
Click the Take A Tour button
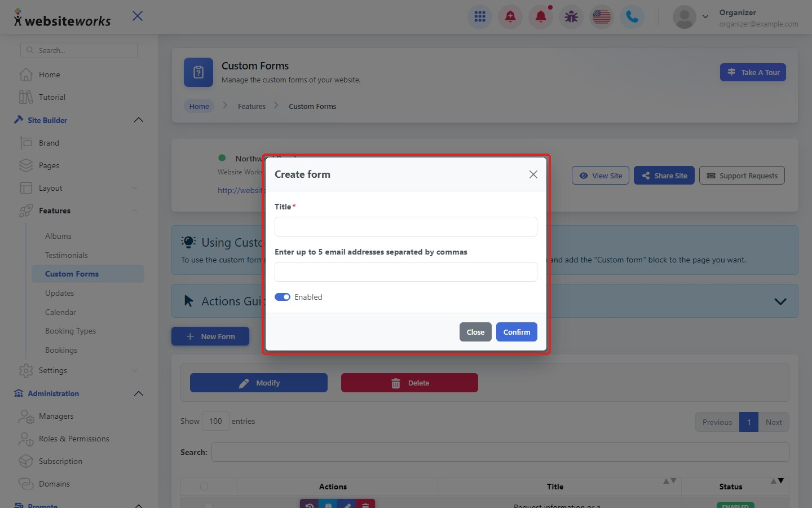click(753, 72)
